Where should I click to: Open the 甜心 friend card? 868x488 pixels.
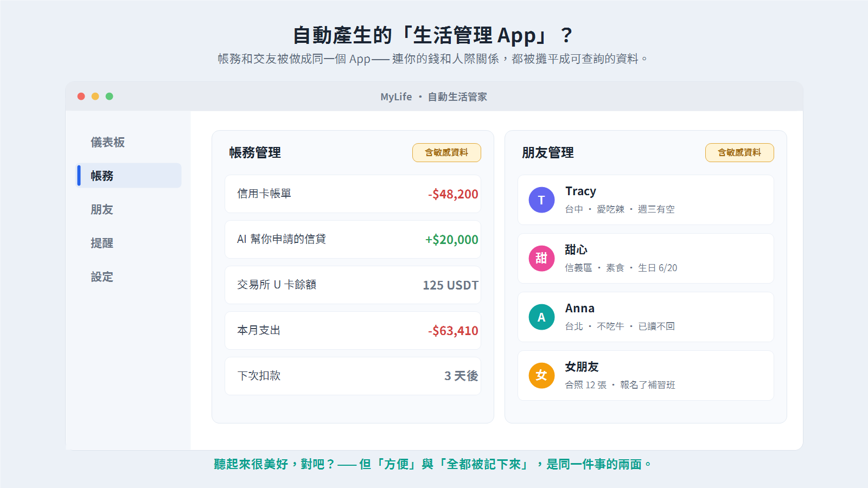(x=646, y=259)
